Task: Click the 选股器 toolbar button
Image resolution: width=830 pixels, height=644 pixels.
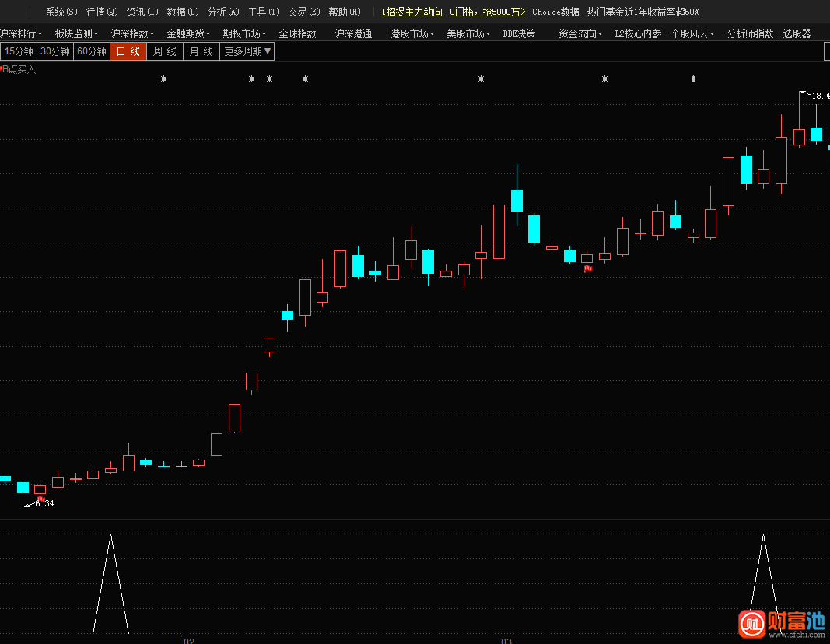Action: [797, 34]
